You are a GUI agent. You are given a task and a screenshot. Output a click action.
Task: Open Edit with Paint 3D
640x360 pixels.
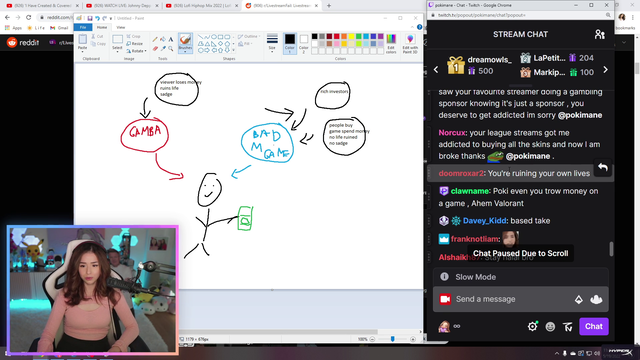pyautogui.click(x=410, y=44)
